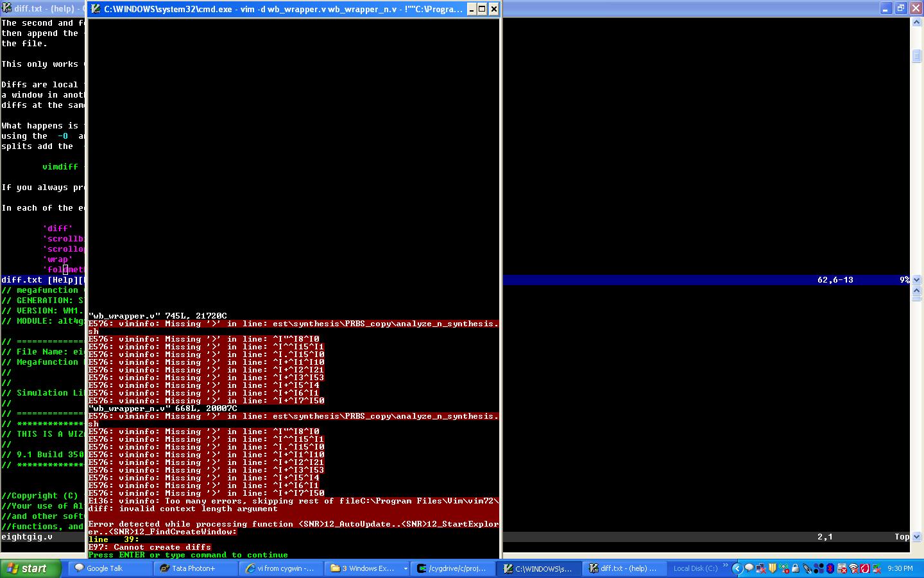Click the 'wrap' option in the help text
924x578 pixels.
tap(58, 259)
